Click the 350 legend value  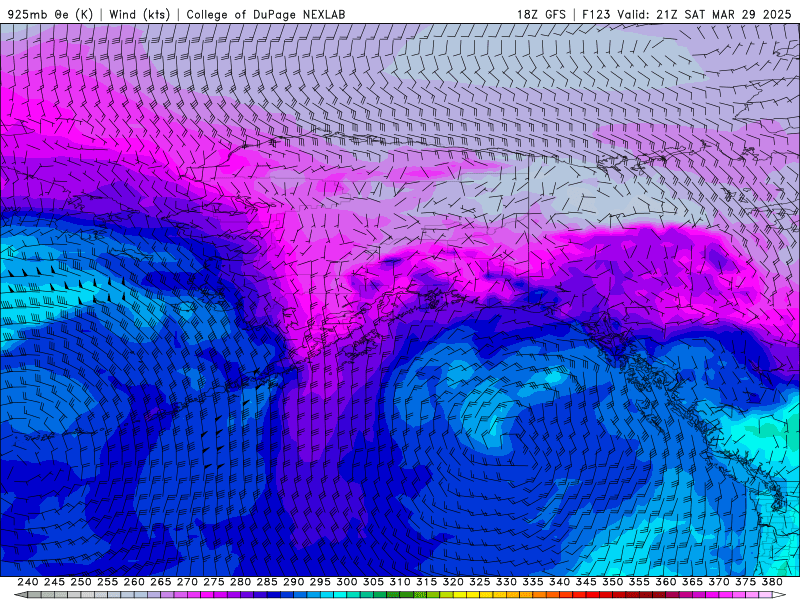612,582
